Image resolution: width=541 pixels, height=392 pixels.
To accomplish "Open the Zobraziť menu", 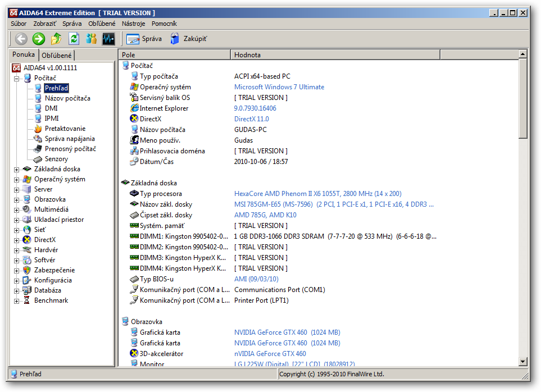I will coord(45,24).
